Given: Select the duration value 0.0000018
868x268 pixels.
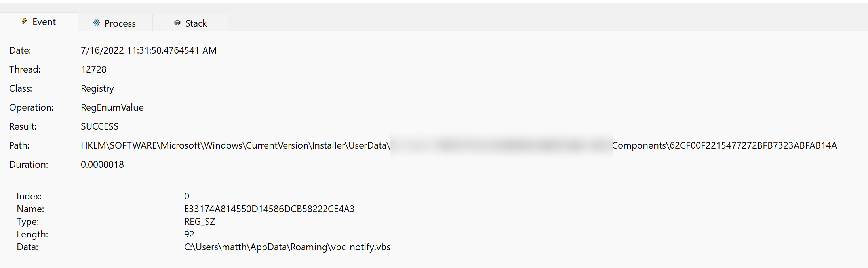Looking at the screenshot, I should click(102, 165).
